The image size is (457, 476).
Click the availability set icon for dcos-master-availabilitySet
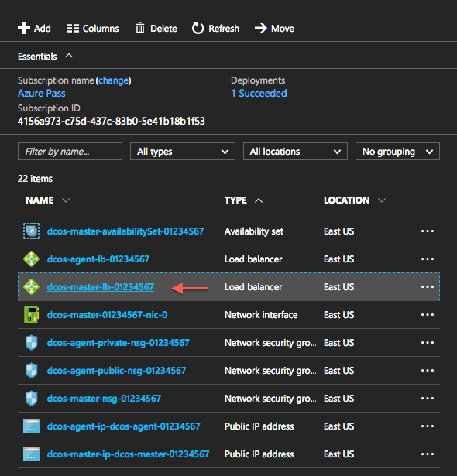[x=31, y=231]
